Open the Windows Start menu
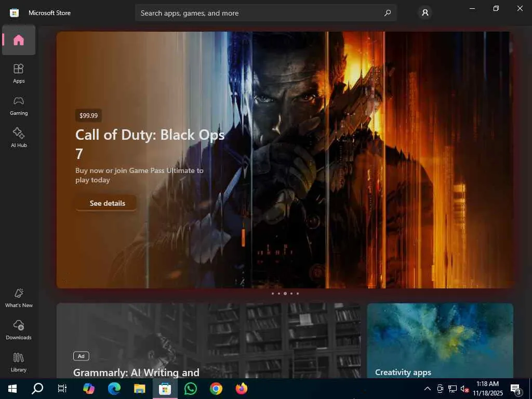The image size is (532, 399). click(x=12, y=389)
